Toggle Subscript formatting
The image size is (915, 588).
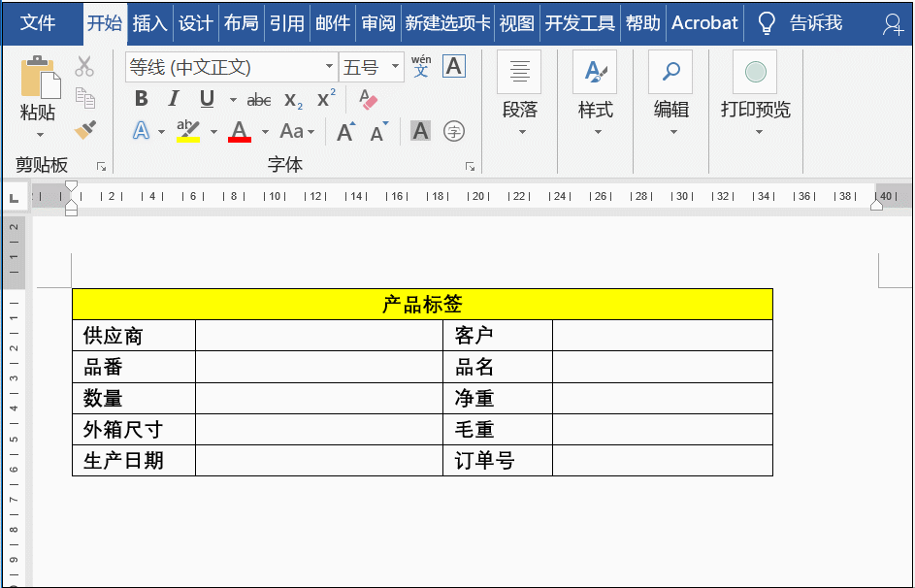click(293, 100)
